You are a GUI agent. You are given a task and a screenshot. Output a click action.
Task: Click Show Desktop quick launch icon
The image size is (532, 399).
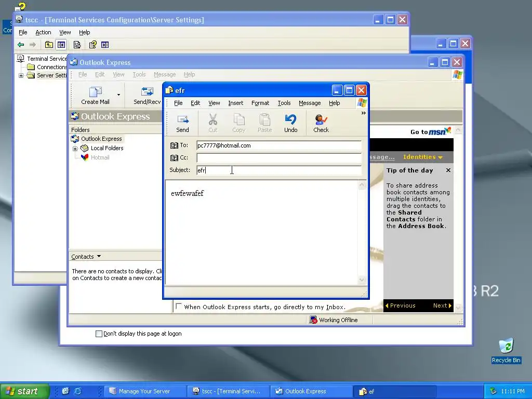point(65,391)
